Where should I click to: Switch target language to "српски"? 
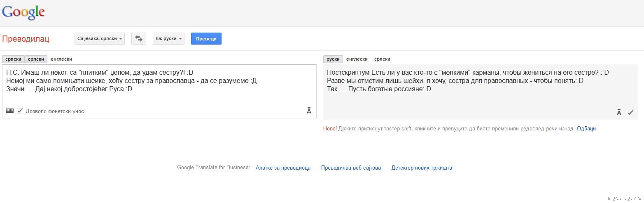point(382,59)
